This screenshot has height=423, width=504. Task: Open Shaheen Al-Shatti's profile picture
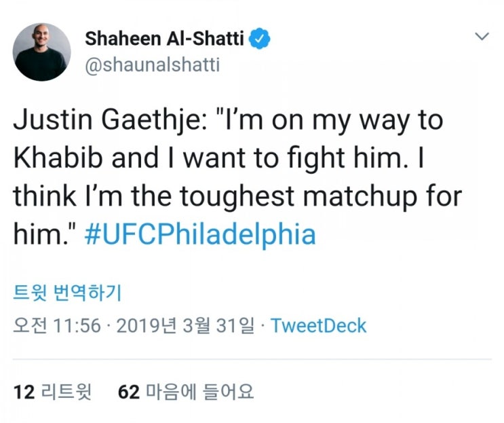(42, 52)
